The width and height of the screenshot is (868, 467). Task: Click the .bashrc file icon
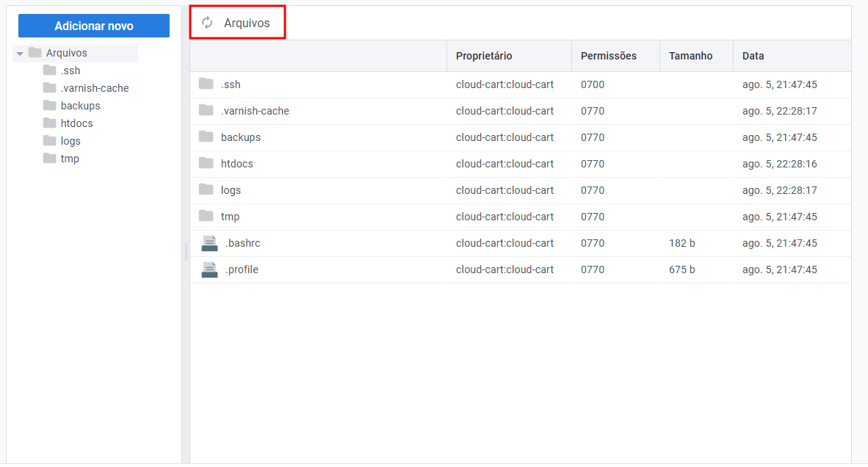(209, 243)
